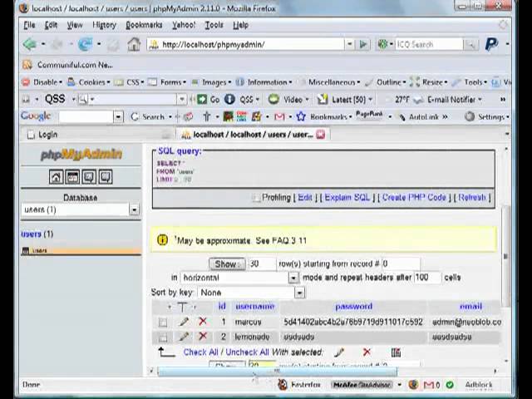Viewport: 532px width, 399px height.
Task: Sort by the username column header
Action: [x=255, y=307]
